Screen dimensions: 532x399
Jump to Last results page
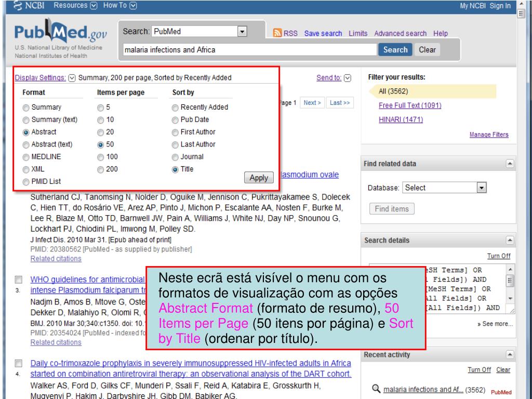[340, 102]
